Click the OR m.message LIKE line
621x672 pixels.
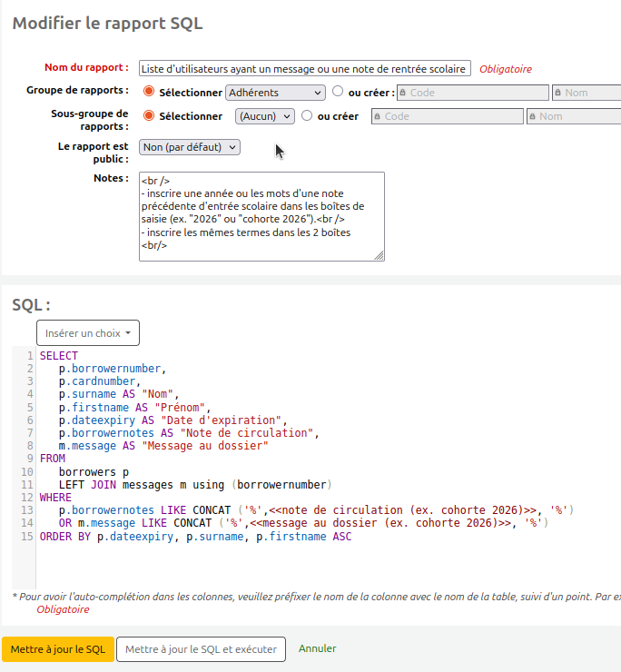pyautogui.click(x=303, y=523)
